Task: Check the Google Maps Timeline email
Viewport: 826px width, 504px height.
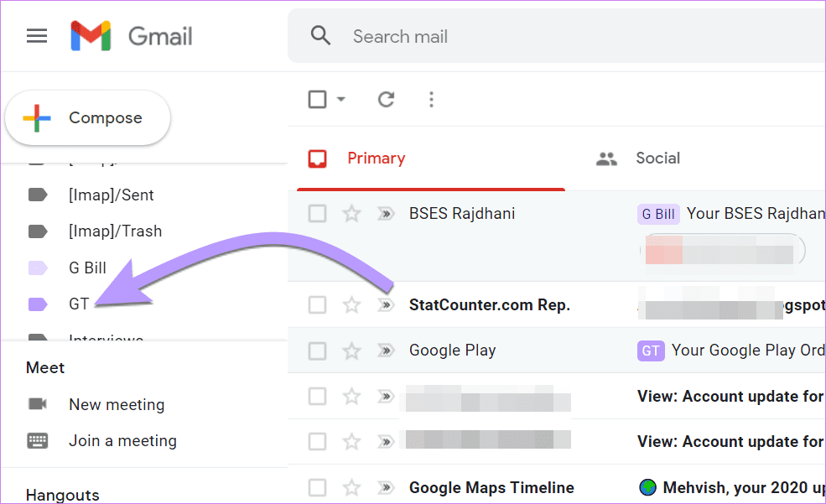Action: tap(317, 487)
